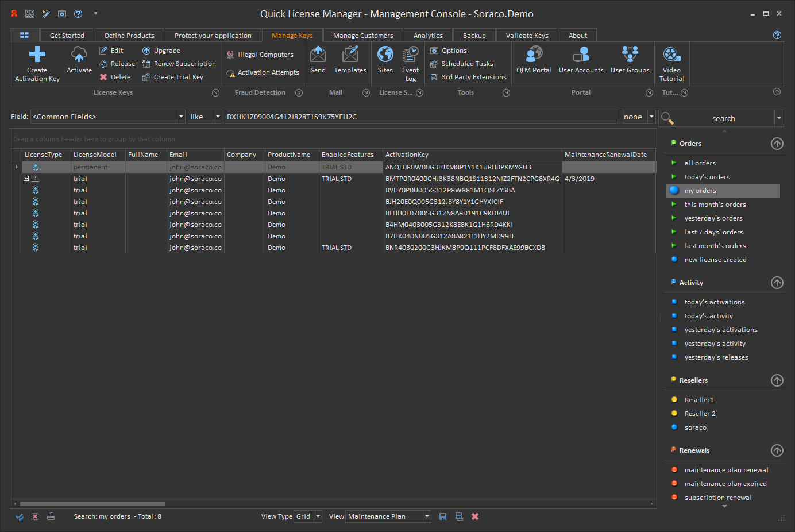Open User Groups in the ribbon
This screenshot has width=795, height=532.
click(630, 55)
